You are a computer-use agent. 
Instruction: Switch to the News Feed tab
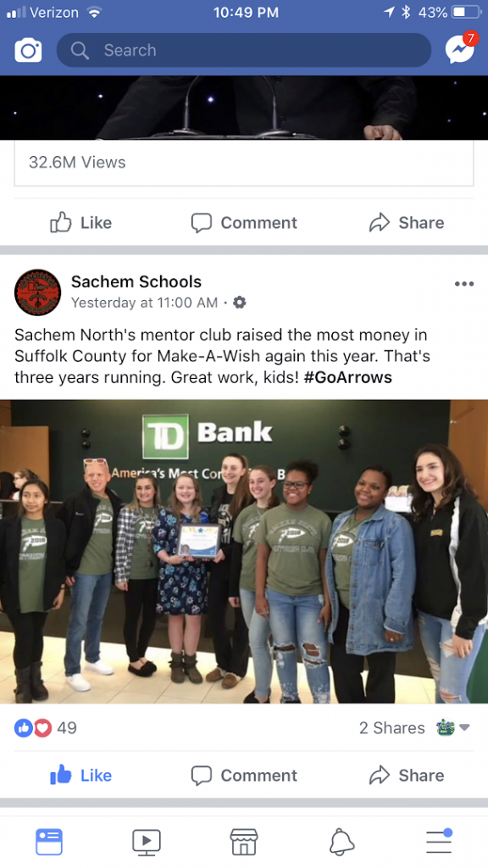click(49, 842)
